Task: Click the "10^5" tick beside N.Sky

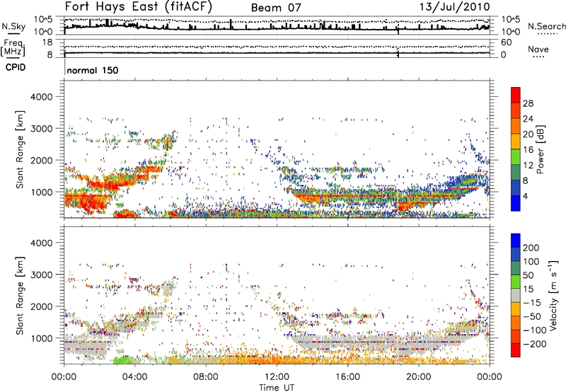Action: [43, 19]
